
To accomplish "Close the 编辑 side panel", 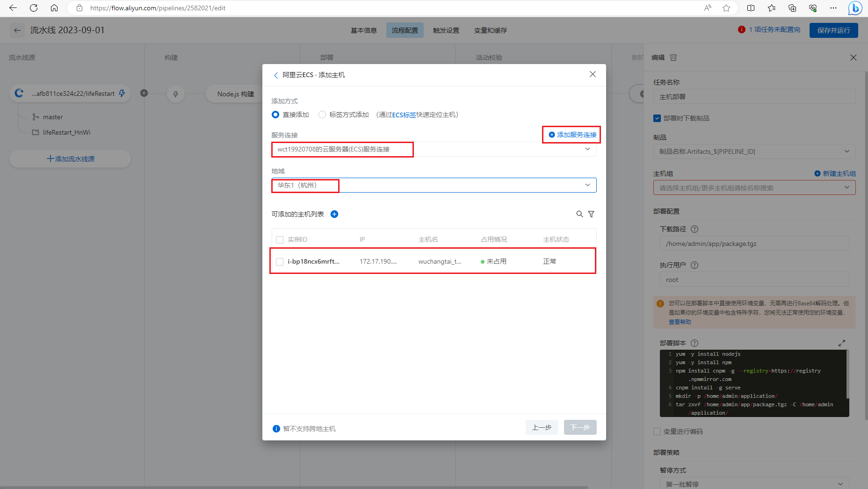I will (x=854, y=58).
